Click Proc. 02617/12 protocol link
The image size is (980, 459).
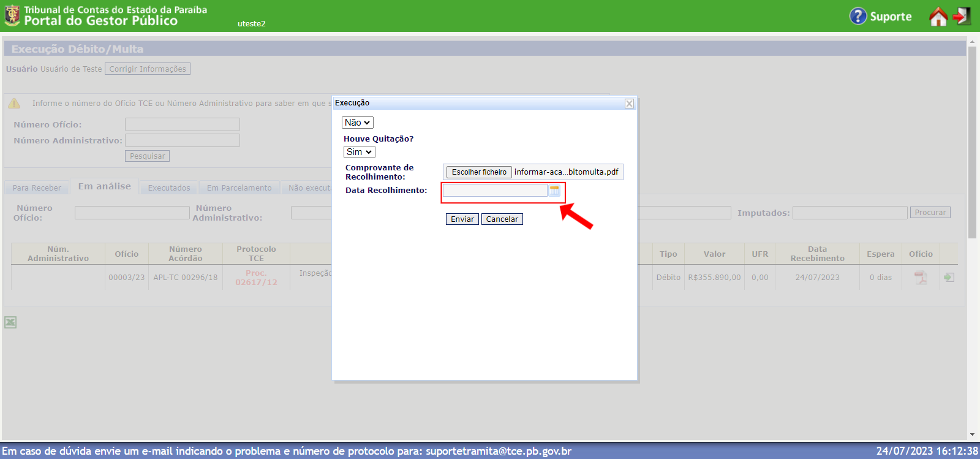(256, 278)
